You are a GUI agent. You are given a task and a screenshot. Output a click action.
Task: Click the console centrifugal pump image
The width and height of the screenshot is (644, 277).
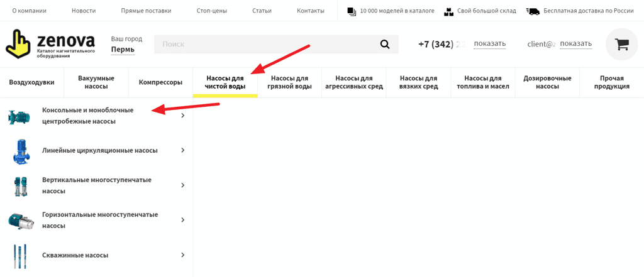coord(19,116)
